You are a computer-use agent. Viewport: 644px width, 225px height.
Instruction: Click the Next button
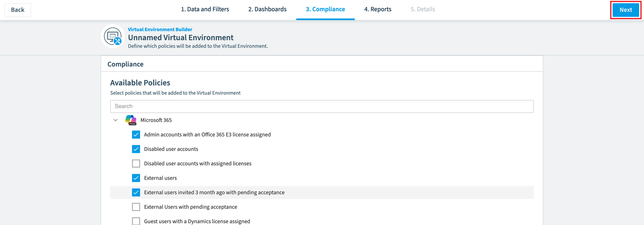coord(626,10)
